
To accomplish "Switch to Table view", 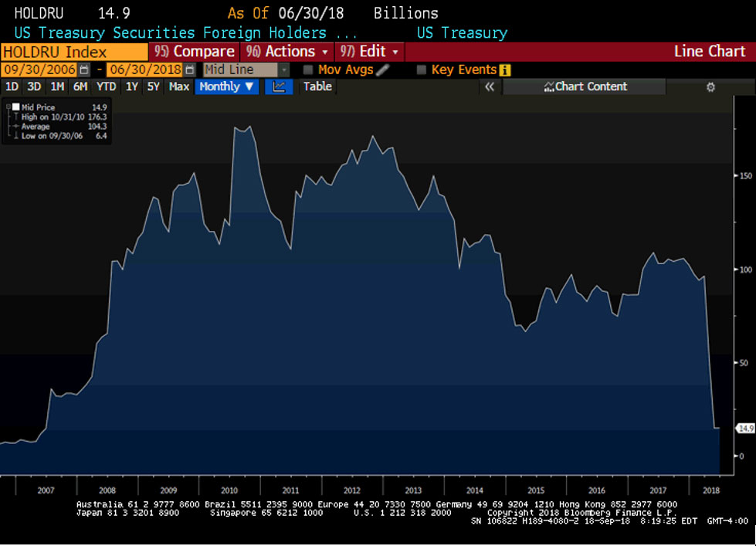I will [x=317, y=86].
